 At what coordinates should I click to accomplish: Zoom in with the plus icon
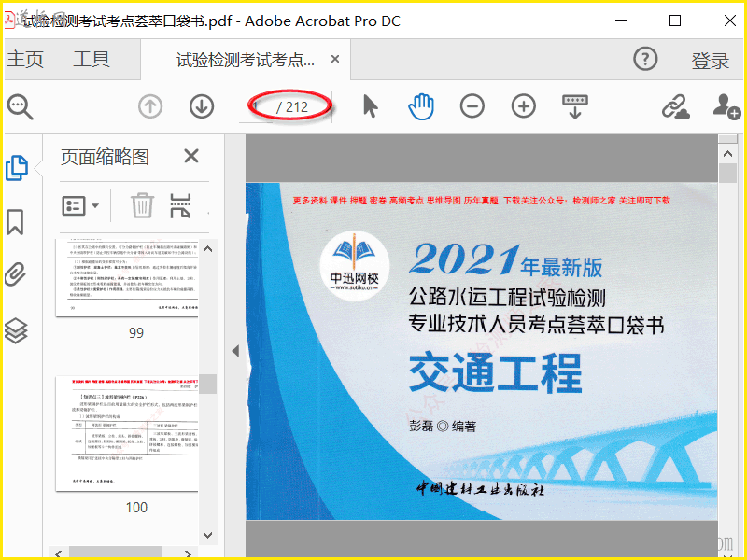[524, 106]
